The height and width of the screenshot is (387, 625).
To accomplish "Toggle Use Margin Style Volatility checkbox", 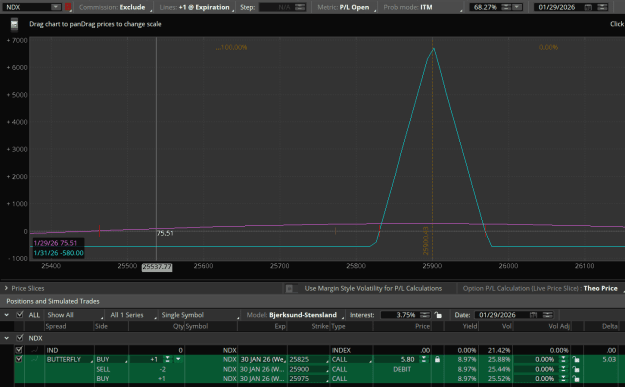I will tap(289, 288).
